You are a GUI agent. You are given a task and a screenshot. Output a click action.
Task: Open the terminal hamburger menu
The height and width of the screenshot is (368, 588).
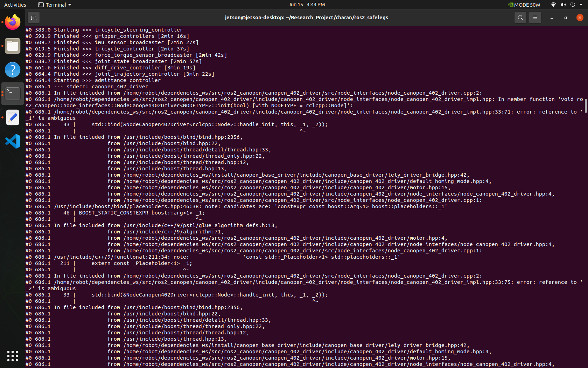click(535, 17)
